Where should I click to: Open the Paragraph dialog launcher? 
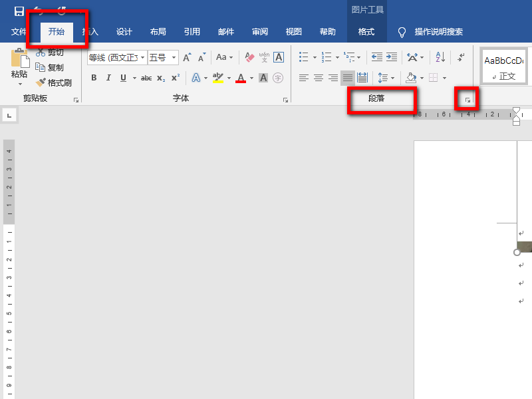point(467,98)
